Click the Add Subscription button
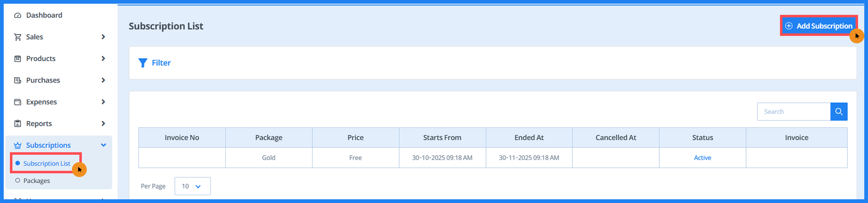Screen dimensions: 868x203 (819, 26)
